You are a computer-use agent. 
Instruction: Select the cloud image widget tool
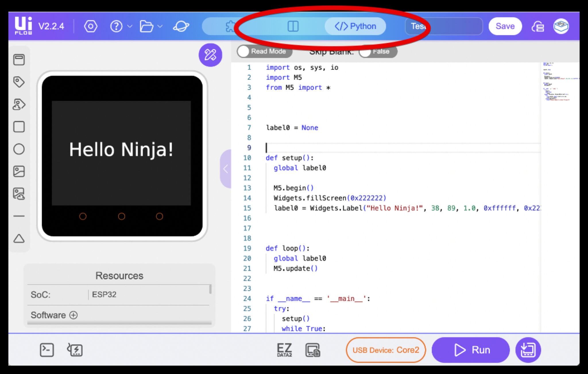coord(19,194)
